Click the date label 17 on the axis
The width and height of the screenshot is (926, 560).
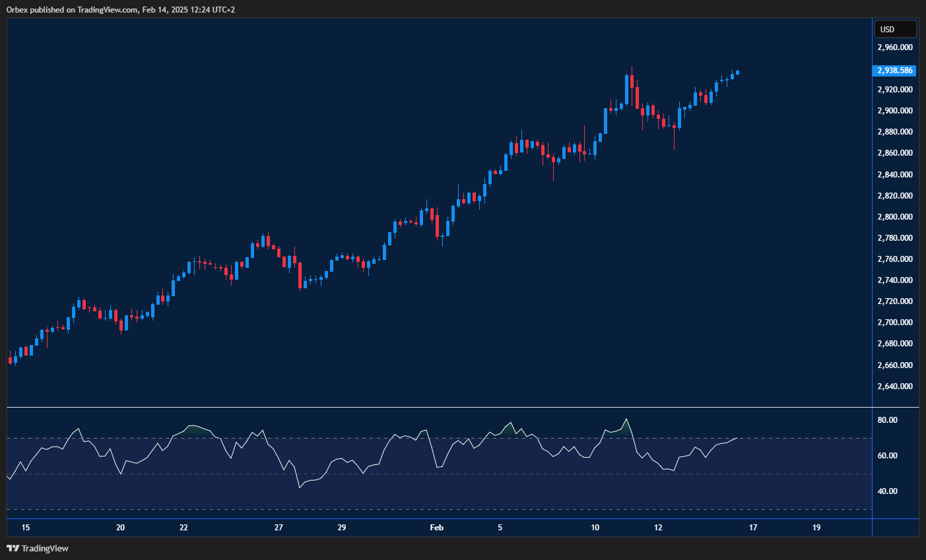(752, 528)
